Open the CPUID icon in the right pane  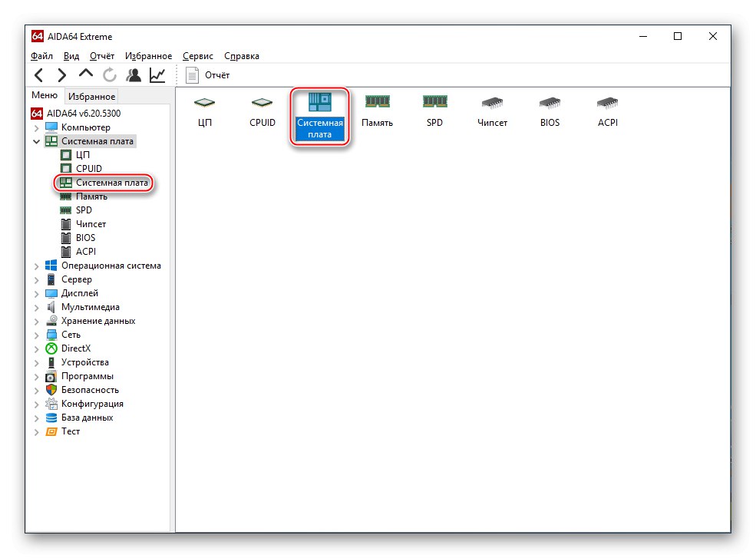click(x=262, y=111)
